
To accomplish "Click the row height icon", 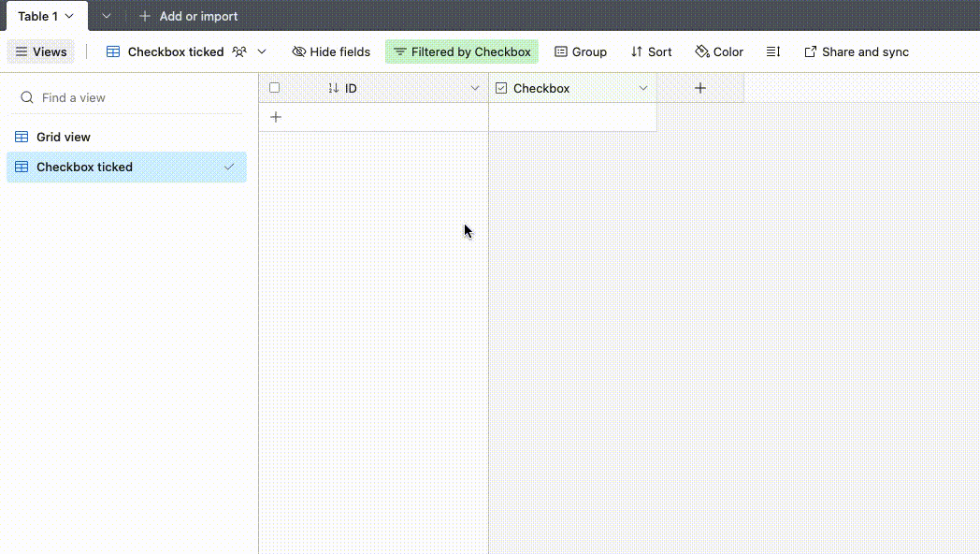I will point(773,51).
